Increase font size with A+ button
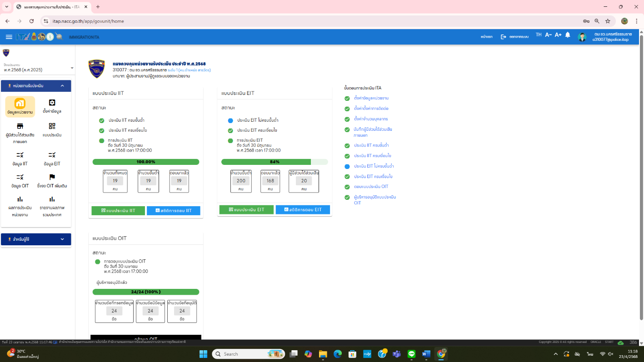Screen dimensions: 644x362 [558, 35]
